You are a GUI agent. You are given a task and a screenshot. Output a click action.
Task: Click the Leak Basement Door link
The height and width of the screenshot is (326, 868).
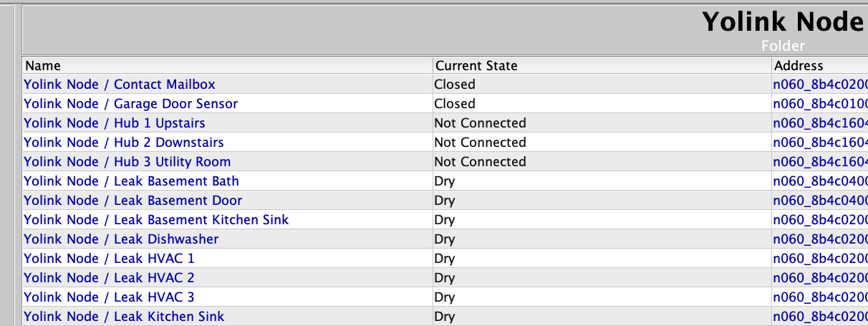click(x=133, y=201)
